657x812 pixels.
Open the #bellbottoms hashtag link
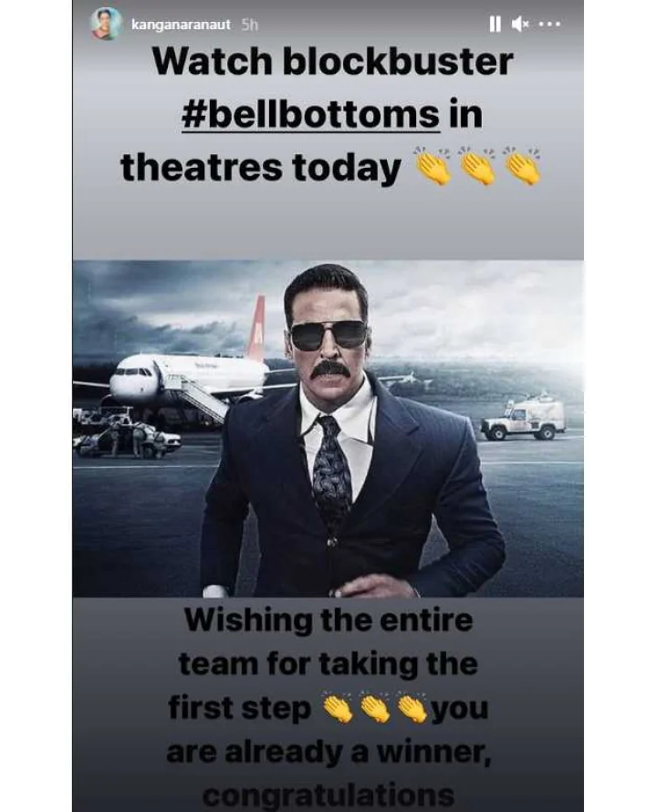311,115
